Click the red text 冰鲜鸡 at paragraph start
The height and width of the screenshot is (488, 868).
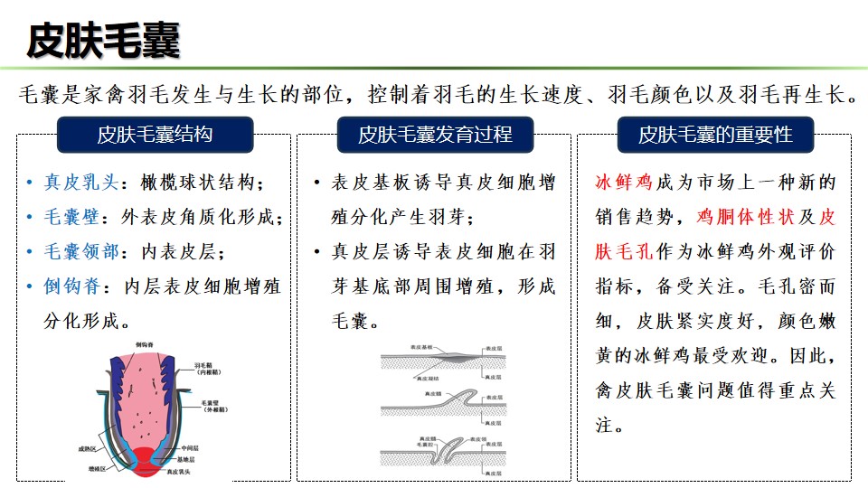tap(624, 183)
